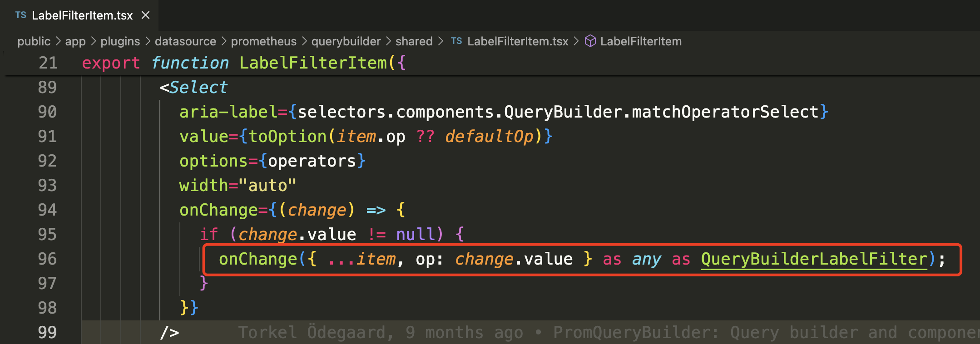Image resolution: width=980 pixels, height=344 pixels.
Task: Select the LabelFilterItem.tsx editor tab
Action: (82, 15)
